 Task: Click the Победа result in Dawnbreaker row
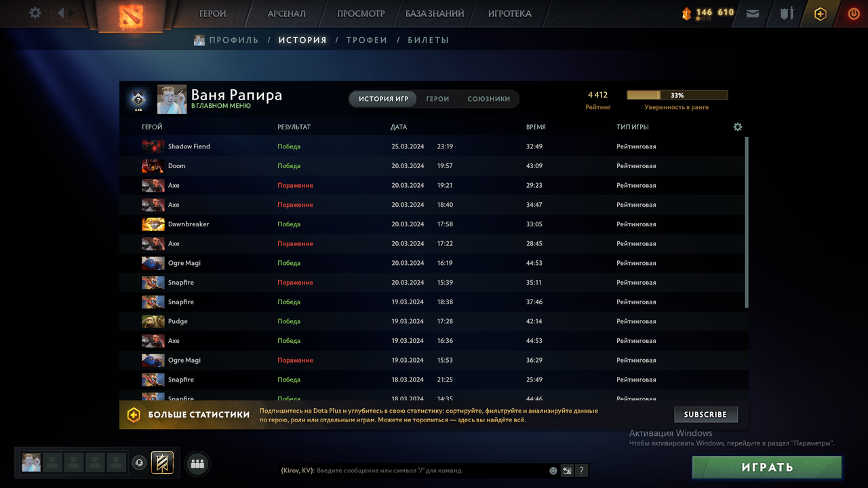pos(289,224)
